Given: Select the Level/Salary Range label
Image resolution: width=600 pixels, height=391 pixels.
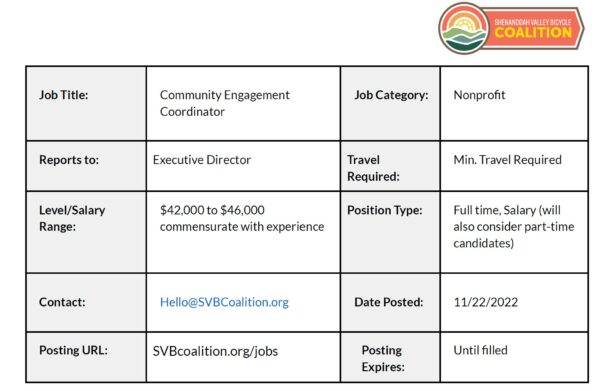Looking at the screenshot, I should [x=72, y=218].
